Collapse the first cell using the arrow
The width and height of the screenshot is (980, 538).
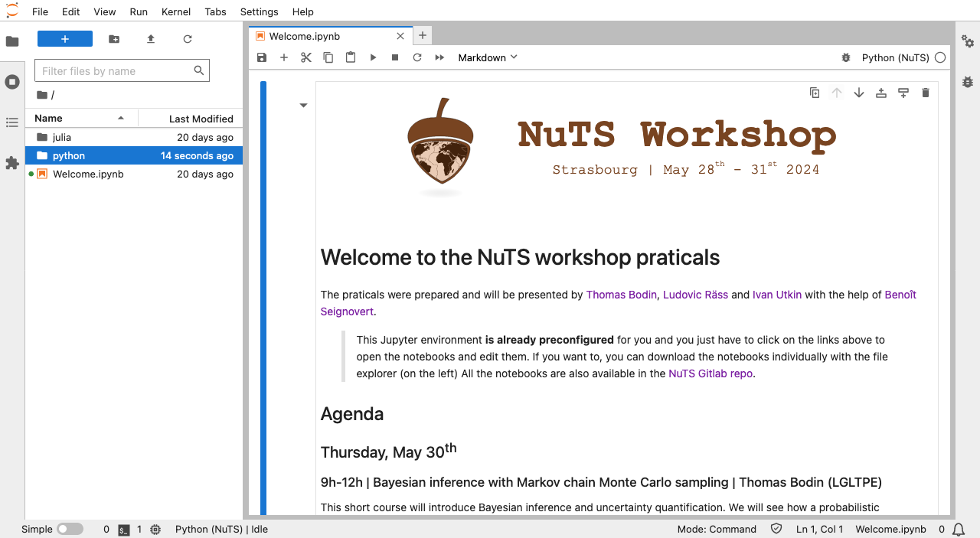coord(303,106)
